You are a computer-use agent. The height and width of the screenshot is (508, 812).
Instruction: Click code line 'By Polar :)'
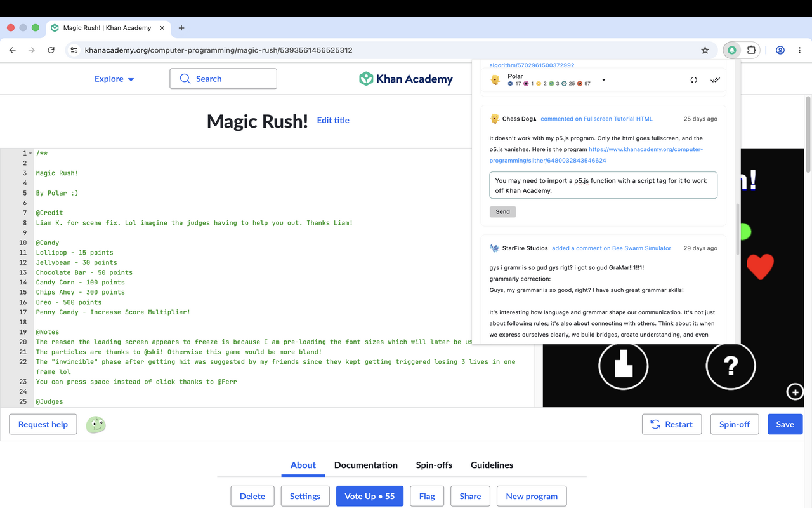coord(57,193)
